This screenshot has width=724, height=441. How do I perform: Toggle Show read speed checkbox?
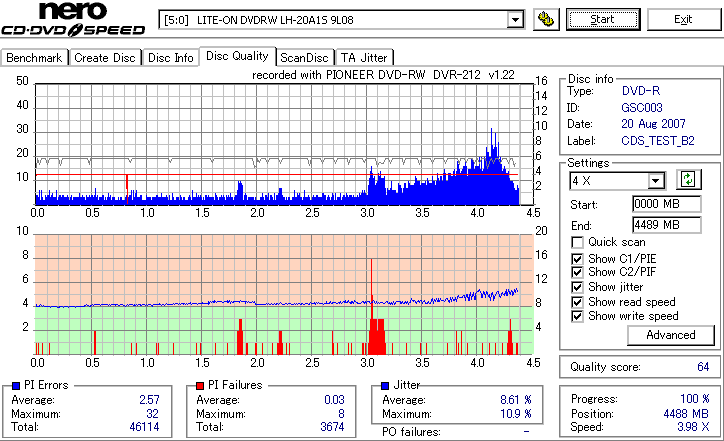577,302
